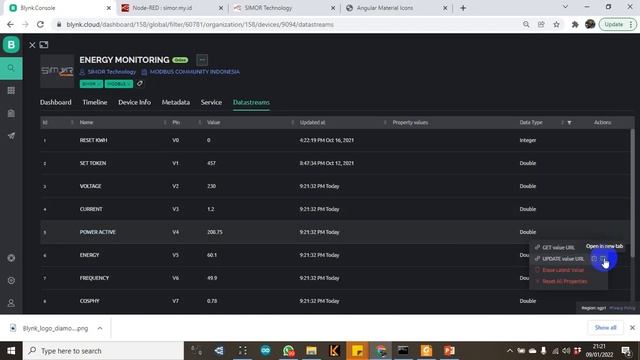This screenshot has width=640, height=360.
Task: Click the datastreams table vertical scrollbar
Action: point(633,193)
